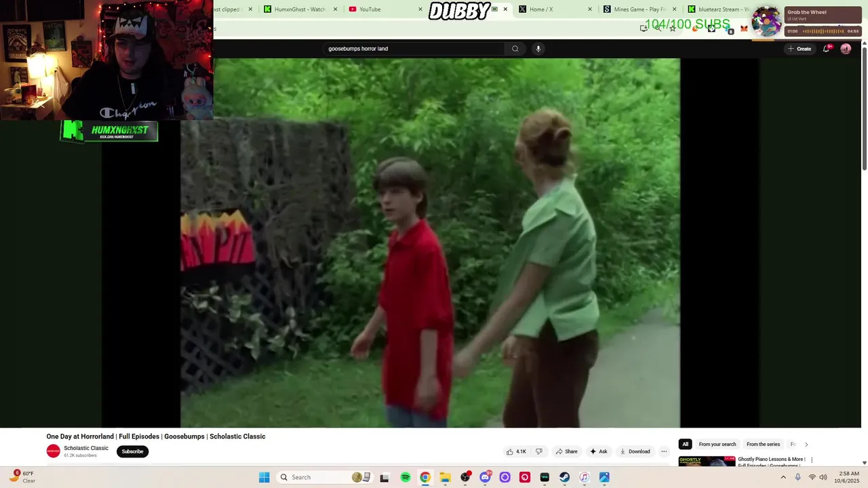Open Google Chrome from the taskbar

(x=425, y=477)
